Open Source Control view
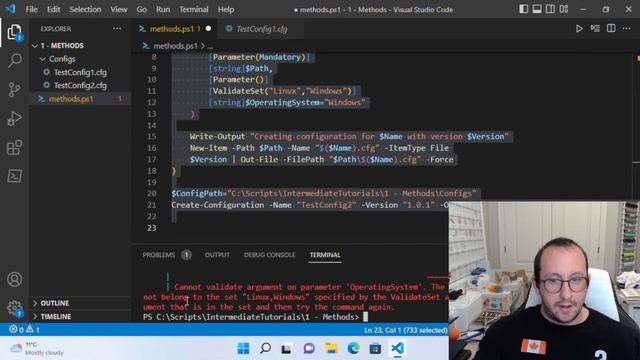The height and width of the screenshot is (360, 640). [x=14, y=89]
